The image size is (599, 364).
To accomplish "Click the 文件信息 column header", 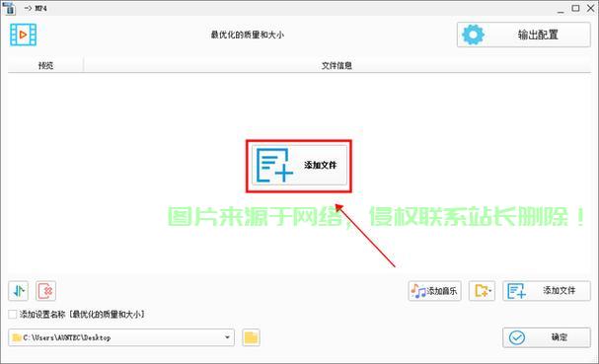I will coord(337,66).
